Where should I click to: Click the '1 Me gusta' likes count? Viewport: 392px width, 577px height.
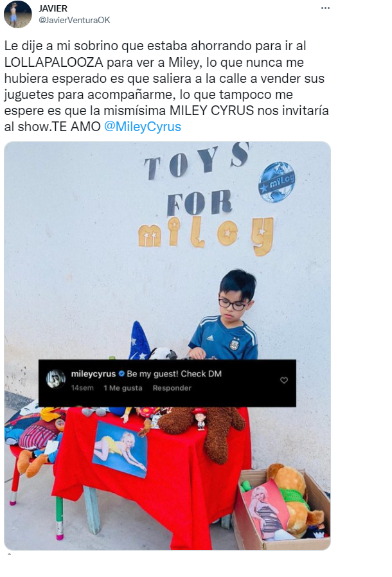[x=123, y=388]
